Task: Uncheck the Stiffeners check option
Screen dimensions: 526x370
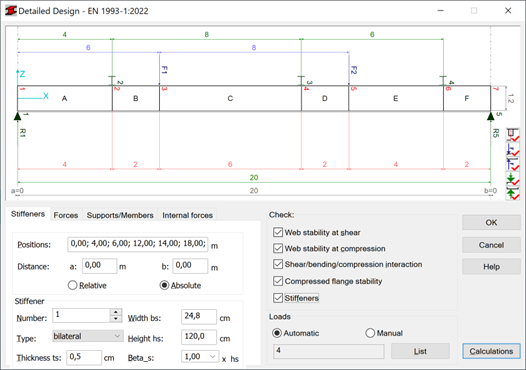Action: click(x=278, y=298)
